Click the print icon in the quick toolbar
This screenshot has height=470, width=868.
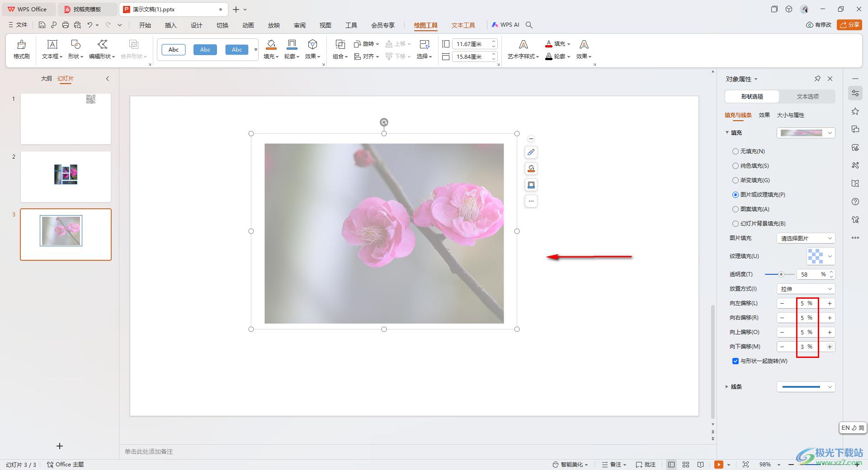pos(66,25)
